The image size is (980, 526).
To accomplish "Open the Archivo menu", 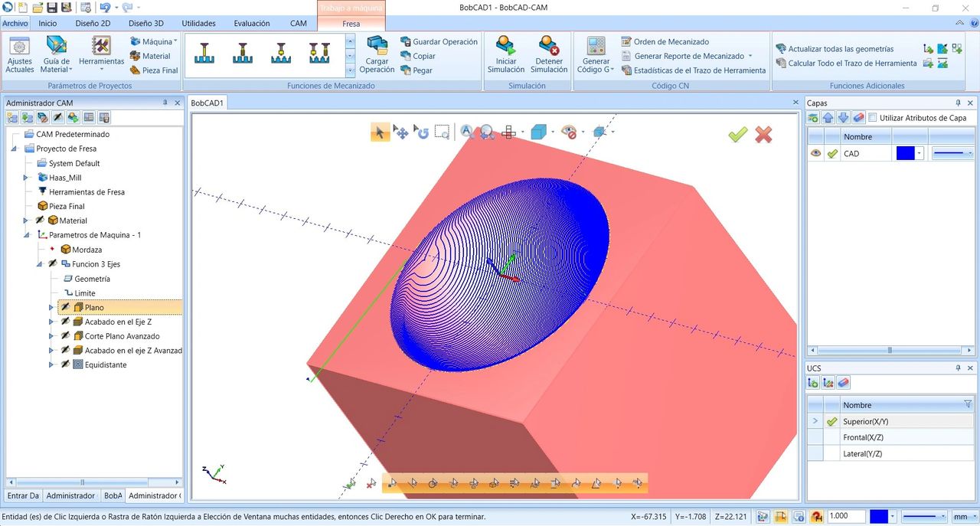I will pyautogui.click(x=15, y=24).
